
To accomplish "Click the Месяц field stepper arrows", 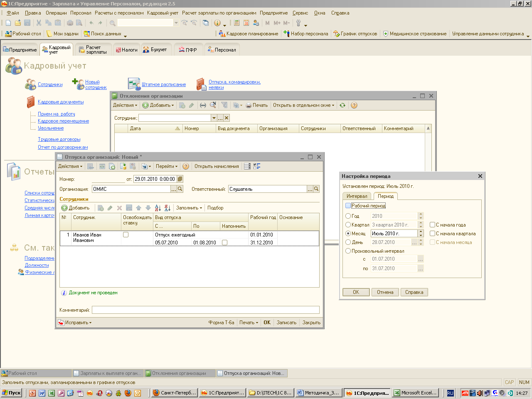I will [x=421, y=234].
